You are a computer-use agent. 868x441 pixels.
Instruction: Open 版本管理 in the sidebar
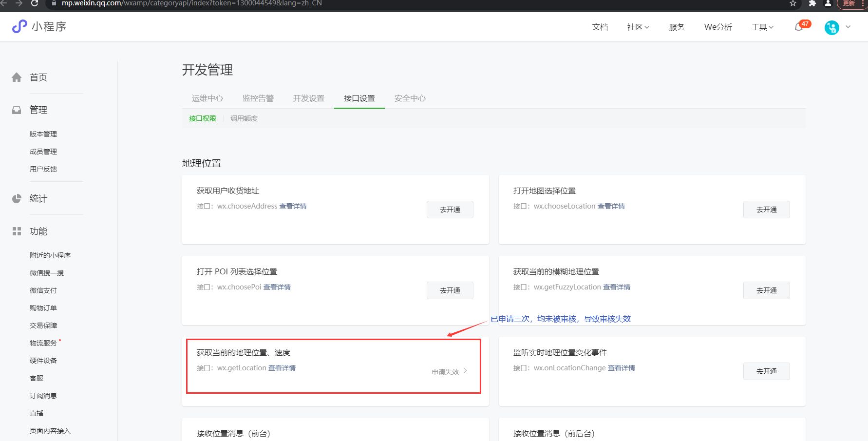click(x=43, y=134)
